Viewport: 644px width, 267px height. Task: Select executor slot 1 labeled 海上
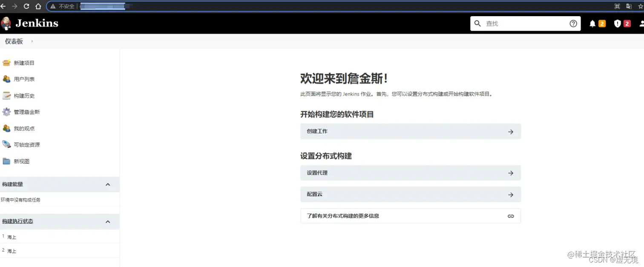click(x=11, y=237)
